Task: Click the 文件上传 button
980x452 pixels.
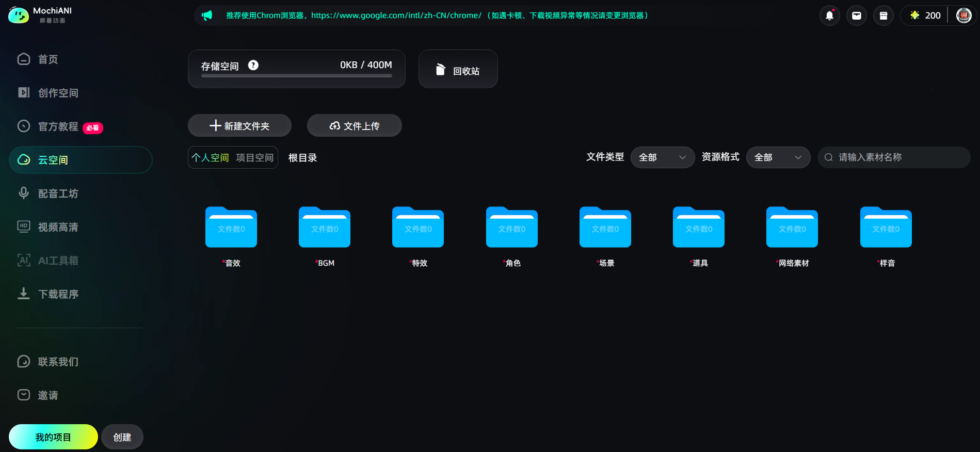Action: (355, 125)
